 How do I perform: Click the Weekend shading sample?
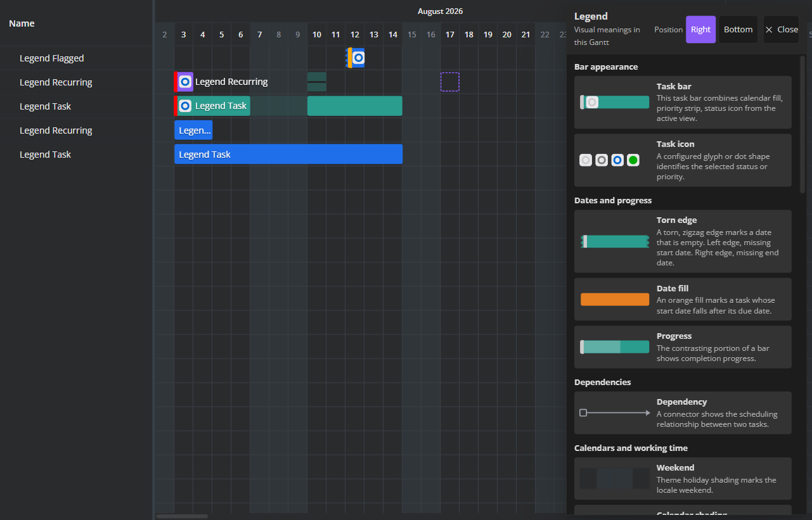(615, 478)
